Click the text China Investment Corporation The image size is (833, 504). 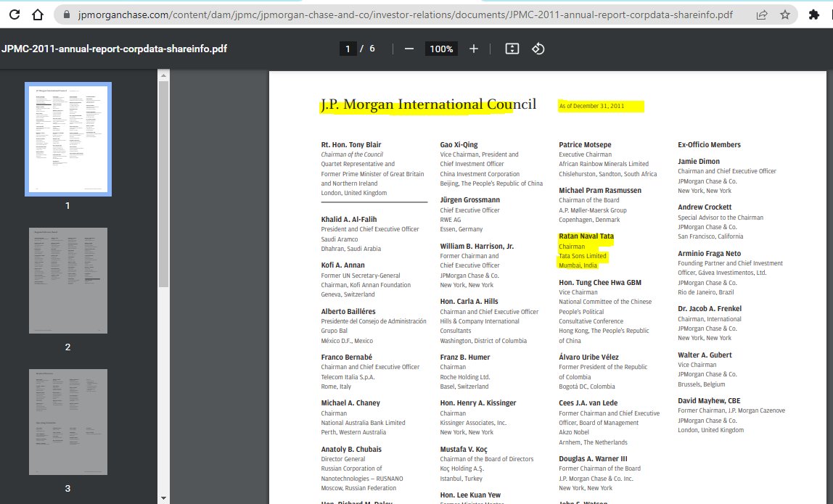click(480, 174)
